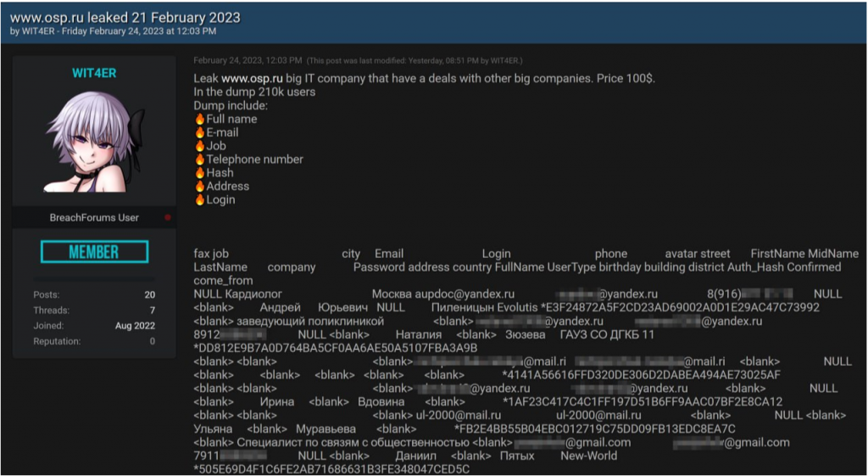Click the MEMBER rank badge
This screenshot has height=476, width=868.
[94, 252]
